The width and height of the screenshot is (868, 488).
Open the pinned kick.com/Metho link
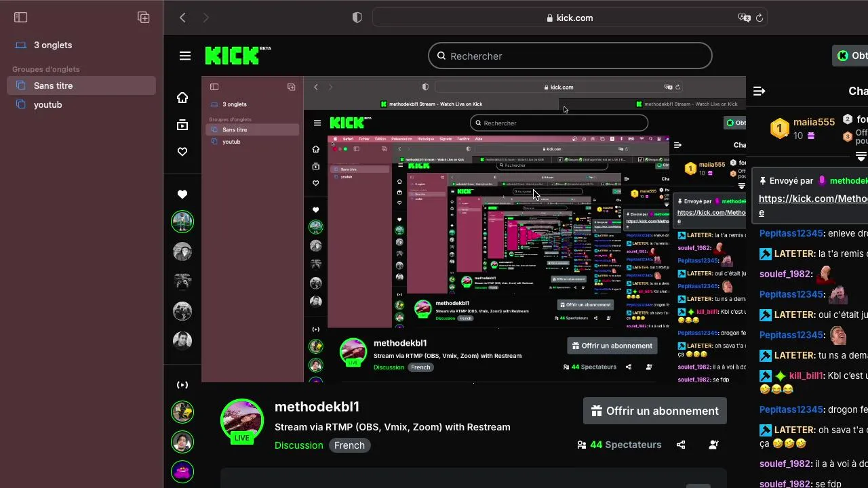tap(813, 205)
